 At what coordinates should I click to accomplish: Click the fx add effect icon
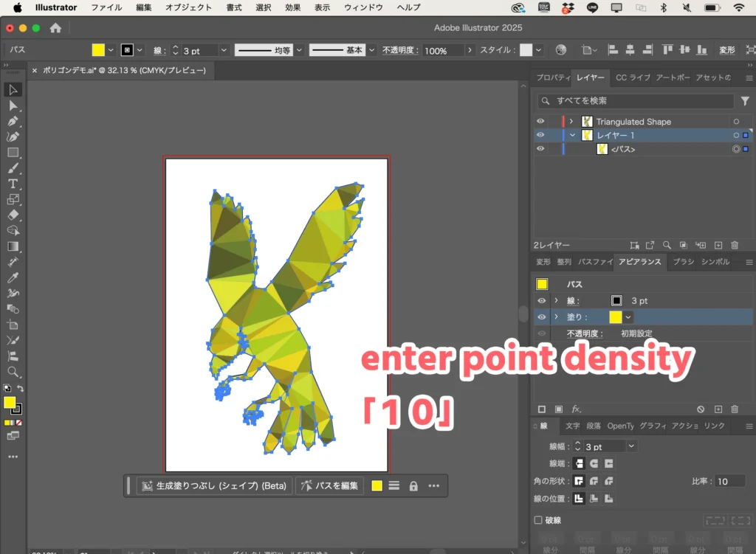point(577,409)
